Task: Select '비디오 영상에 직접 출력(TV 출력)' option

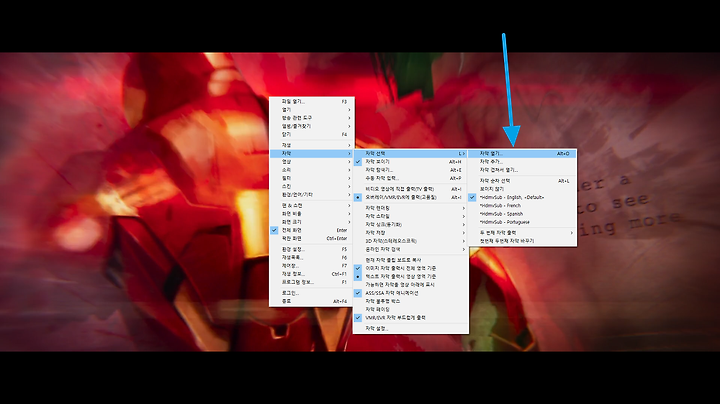Action: (x=411, y=189)
